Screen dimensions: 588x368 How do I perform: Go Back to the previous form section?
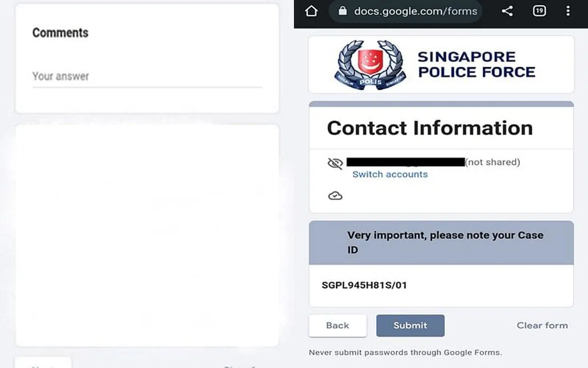pos(337,325)
